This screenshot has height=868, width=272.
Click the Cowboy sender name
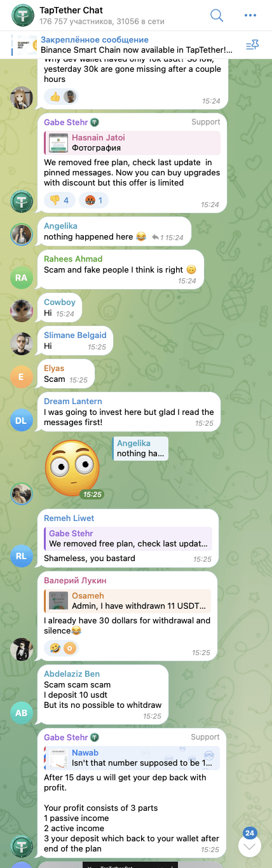(60, 302)
